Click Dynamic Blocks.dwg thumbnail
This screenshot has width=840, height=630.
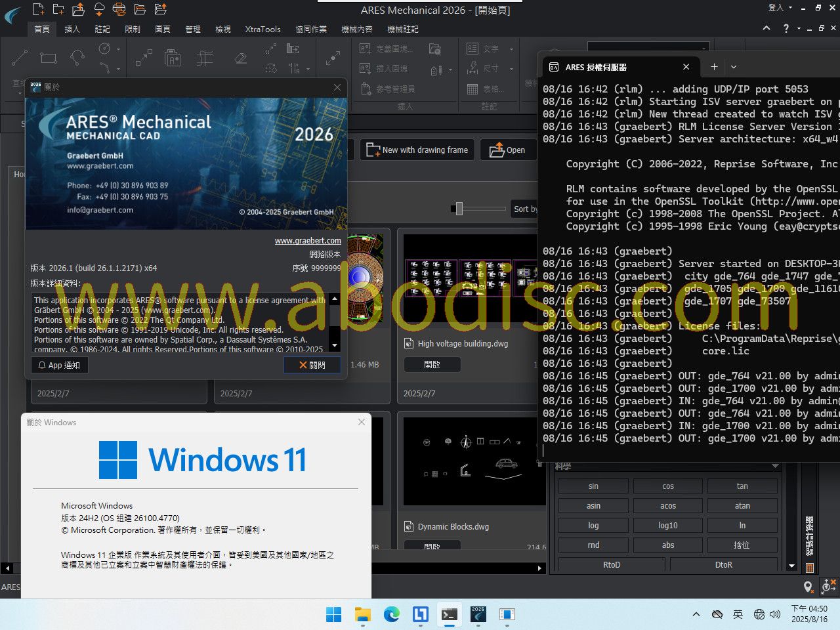point(474,461)
